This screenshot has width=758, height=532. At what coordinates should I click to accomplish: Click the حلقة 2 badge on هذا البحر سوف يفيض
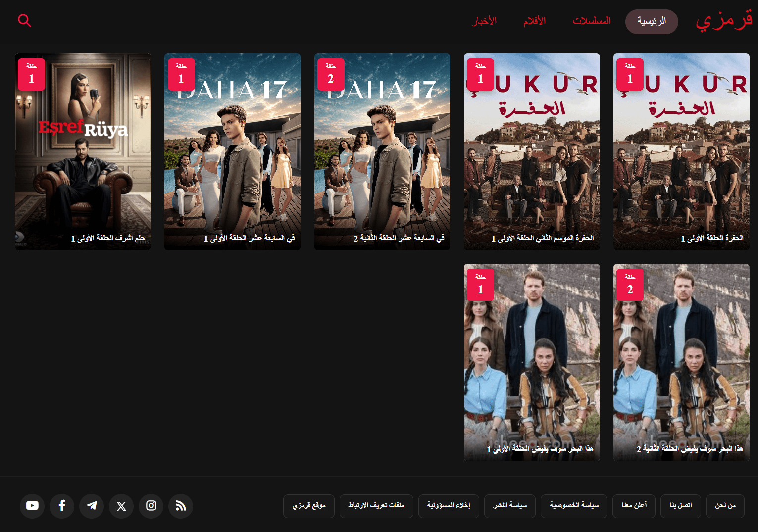(630, 285)
